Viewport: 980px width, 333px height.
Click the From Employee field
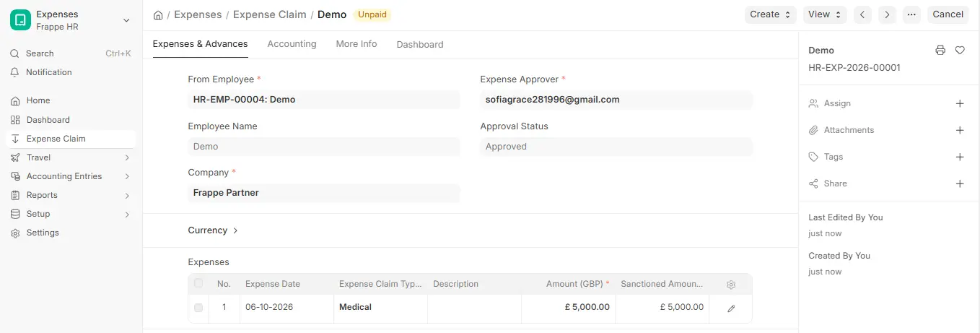[x=324, y=100]
